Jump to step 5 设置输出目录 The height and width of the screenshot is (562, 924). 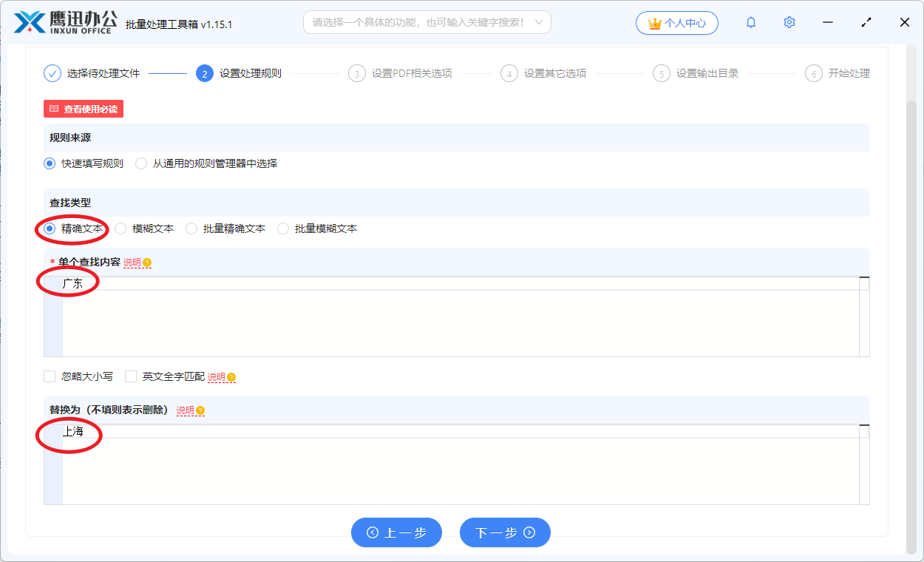[x=696, y=73]
